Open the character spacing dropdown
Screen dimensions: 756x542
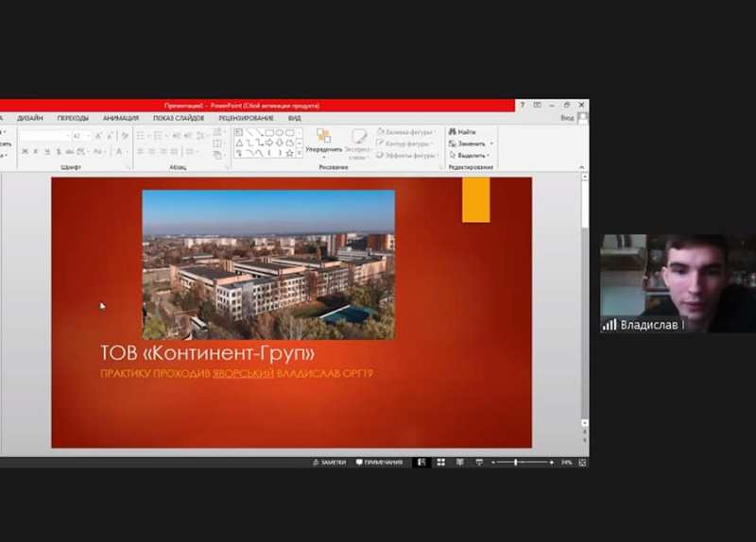pos(83,152)
